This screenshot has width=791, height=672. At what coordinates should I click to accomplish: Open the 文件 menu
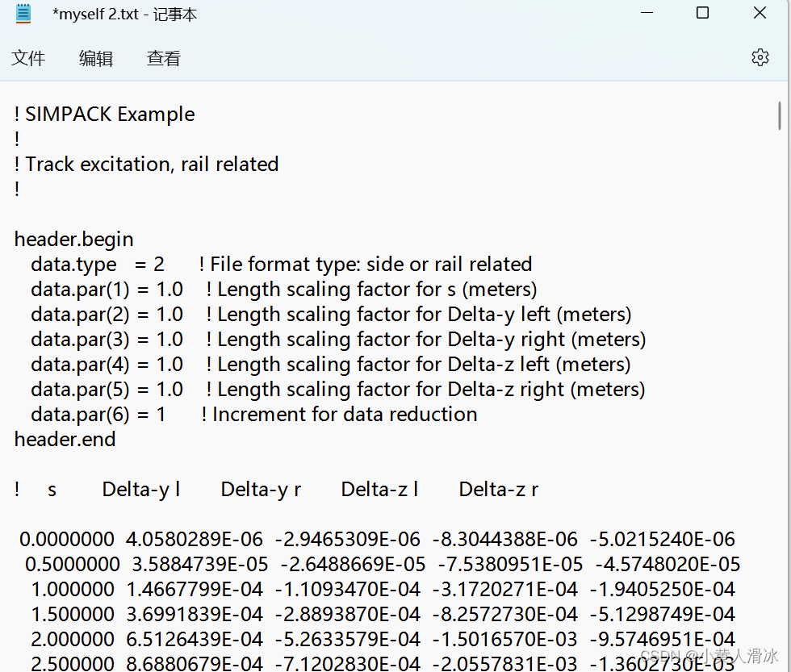[x=28, y=57]
